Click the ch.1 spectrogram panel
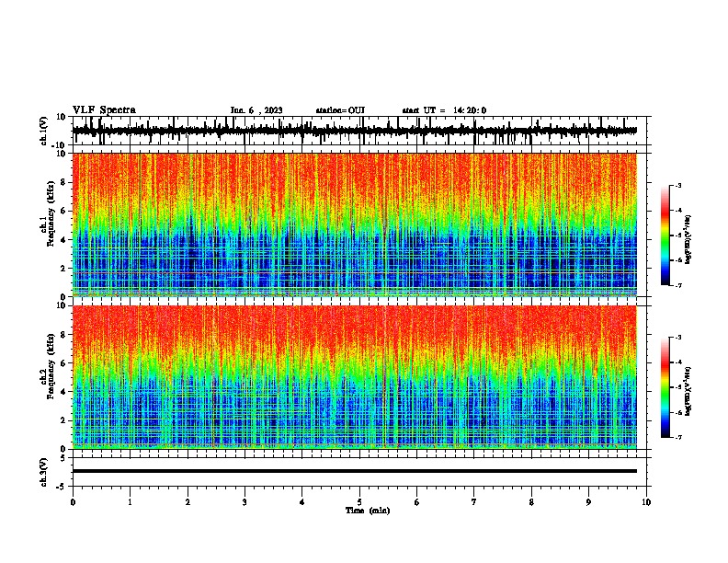 pyautogui.click(x=354, y=224)
